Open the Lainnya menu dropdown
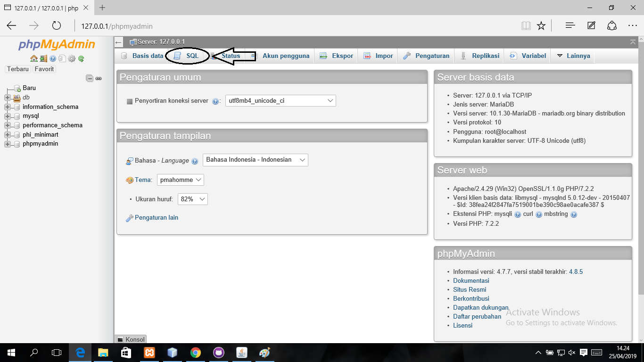The image size is (644, 362). click(x=573, y=56)
